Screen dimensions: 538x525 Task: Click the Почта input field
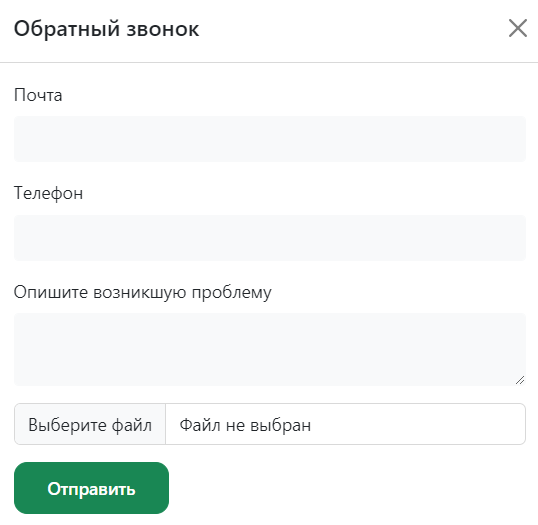click(x=270, y=139)
